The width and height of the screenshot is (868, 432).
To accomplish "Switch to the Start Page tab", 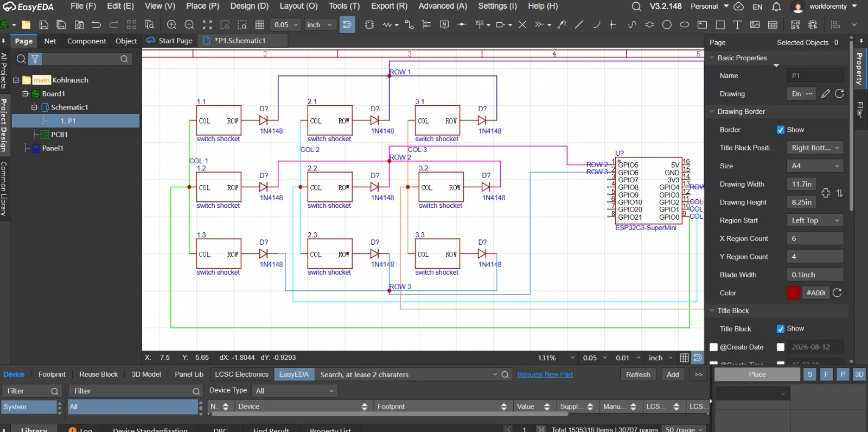I will tap(169, 41).
